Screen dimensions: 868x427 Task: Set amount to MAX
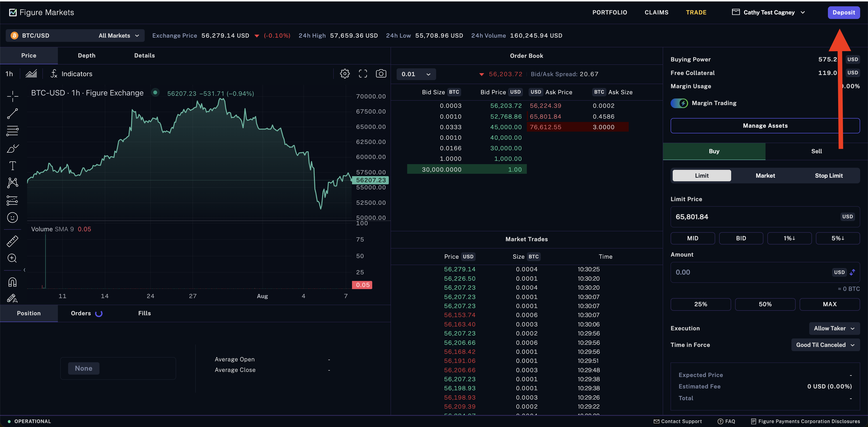pos(830,304)
